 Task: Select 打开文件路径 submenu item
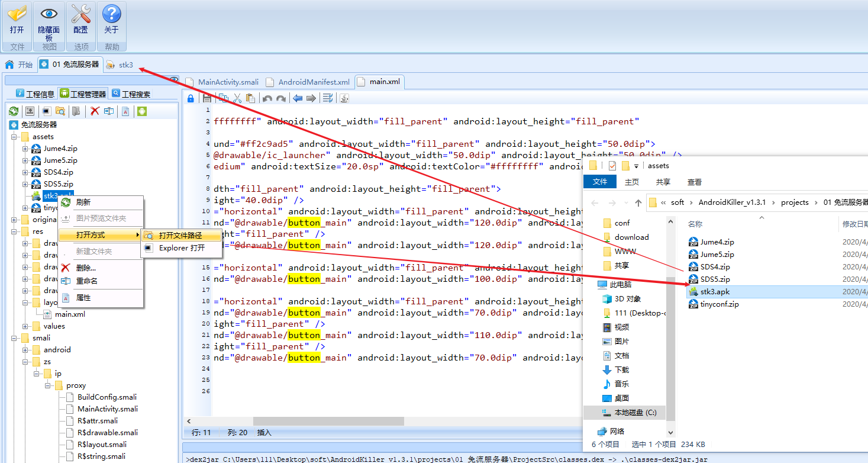[181, 235]
